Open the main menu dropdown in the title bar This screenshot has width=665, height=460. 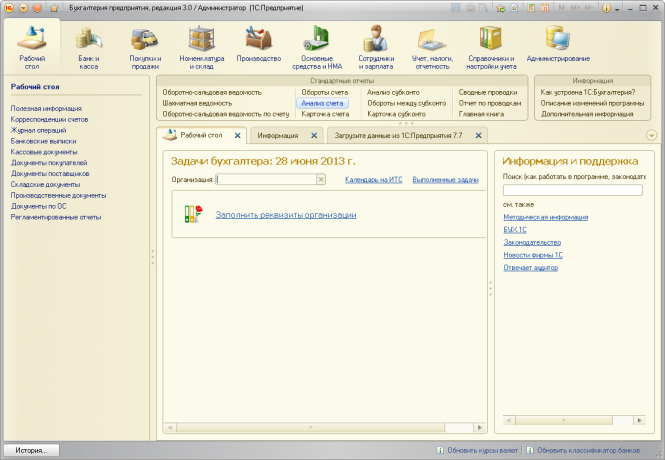click(x=24, y=8)
